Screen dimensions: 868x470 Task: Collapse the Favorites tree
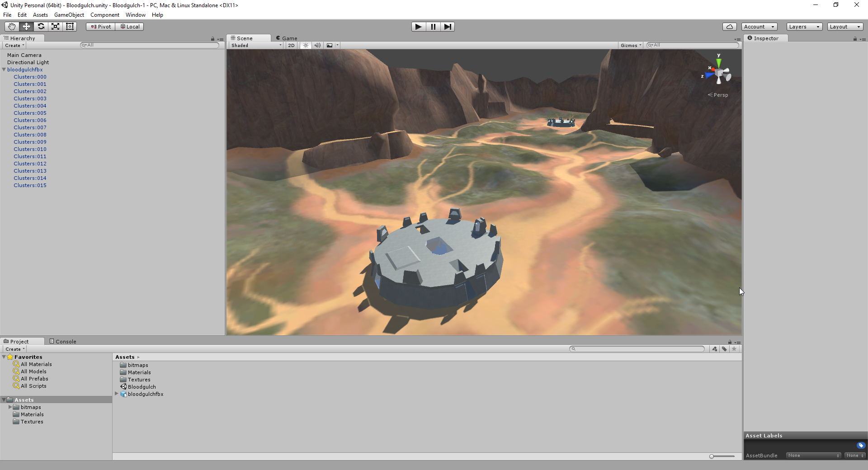[x=4, y=357]
